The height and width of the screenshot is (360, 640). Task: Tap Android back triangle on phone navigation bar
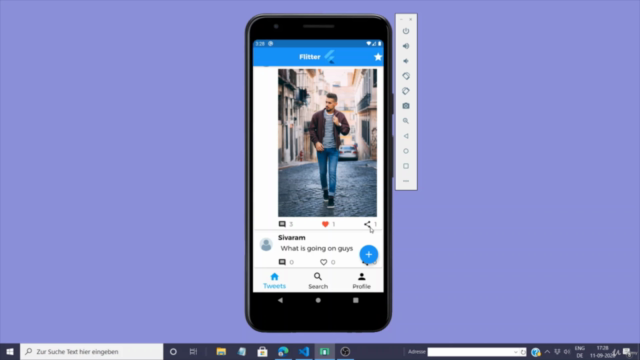[280, 300]
